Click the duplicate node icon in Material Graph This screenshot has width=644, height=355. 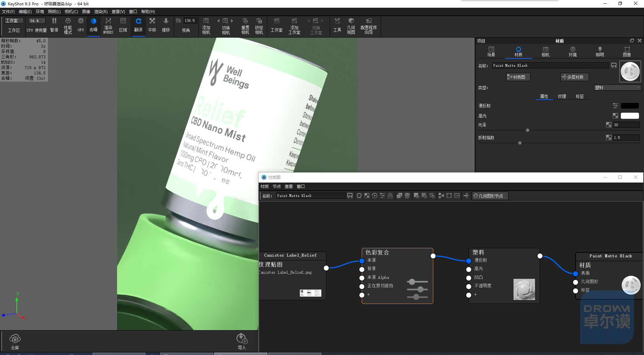coord(399,196)
